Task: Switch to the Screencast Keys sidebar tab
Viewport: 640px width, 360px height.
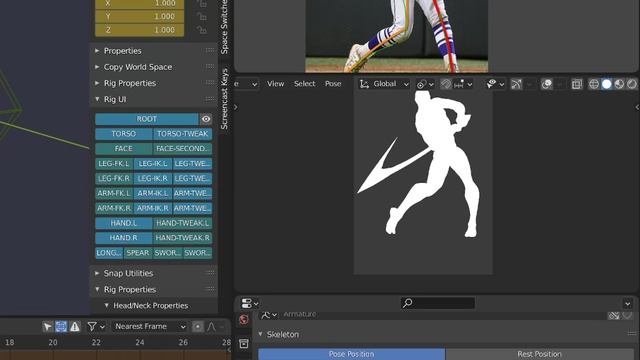Action: click(x=224, y=99)
